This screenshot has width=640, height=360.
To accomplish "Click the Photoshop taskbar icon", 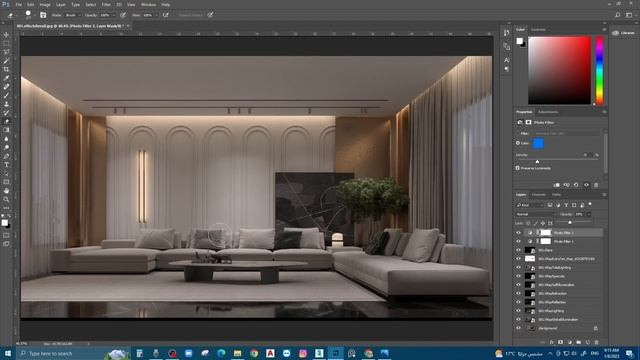I will pyautogui.click(x=336, y=353).
